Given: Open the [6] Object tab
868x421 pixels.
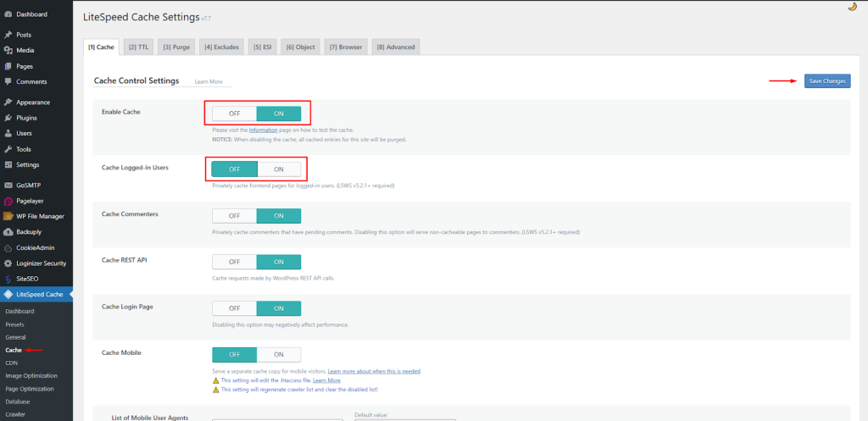Looking at the screenshot, I should pos(301,47).
